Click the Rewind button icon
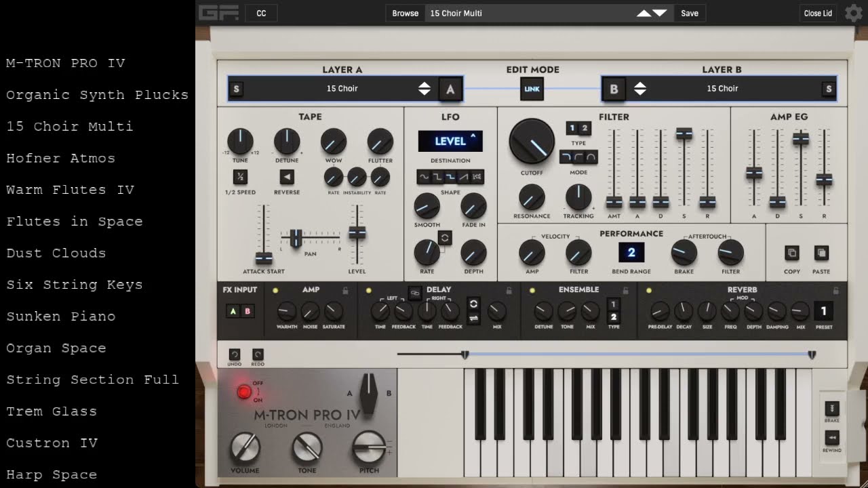The image size is (868, 488). [832, 438]
